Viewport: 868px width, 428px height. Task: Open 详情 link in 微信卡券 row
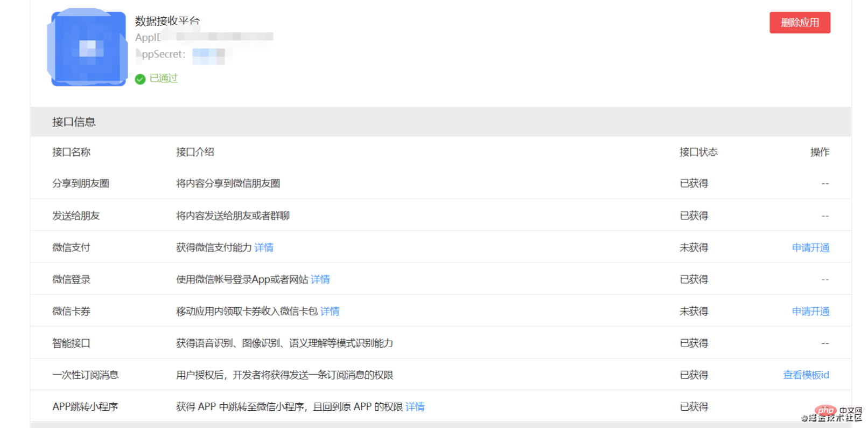point(330,311)
